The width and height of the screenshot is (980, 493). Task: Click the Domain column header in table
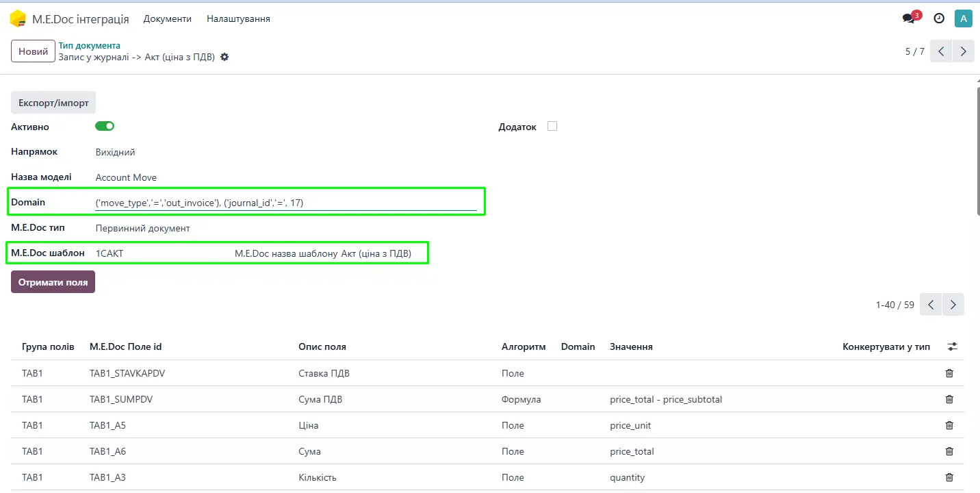(x=578, y=346)
